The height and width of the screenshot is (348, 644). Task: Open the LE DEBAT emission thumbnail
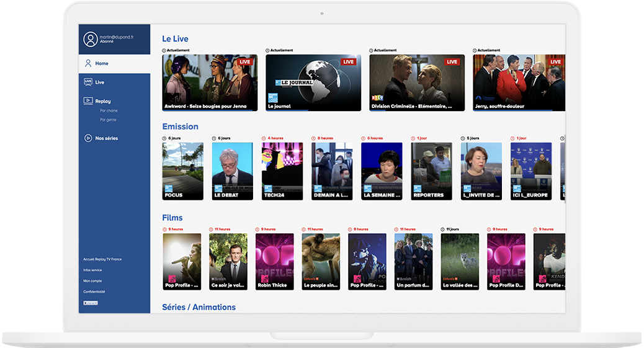(x=233, y=171)
